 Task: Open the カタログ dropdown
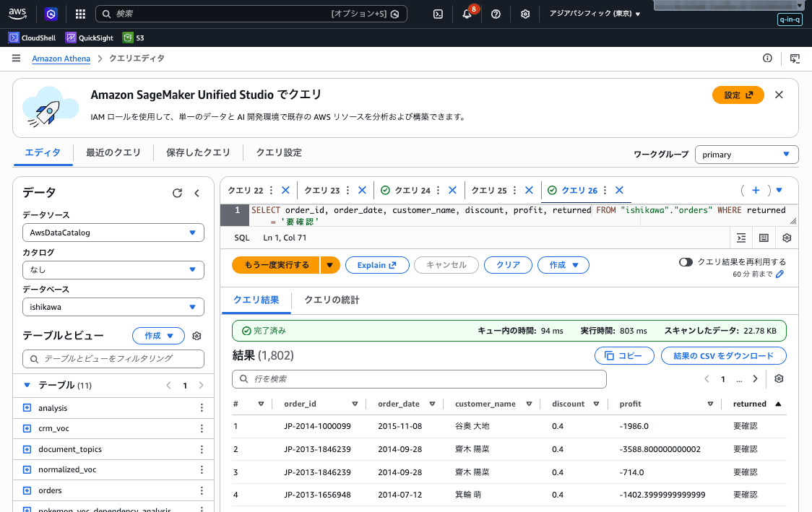113,269
